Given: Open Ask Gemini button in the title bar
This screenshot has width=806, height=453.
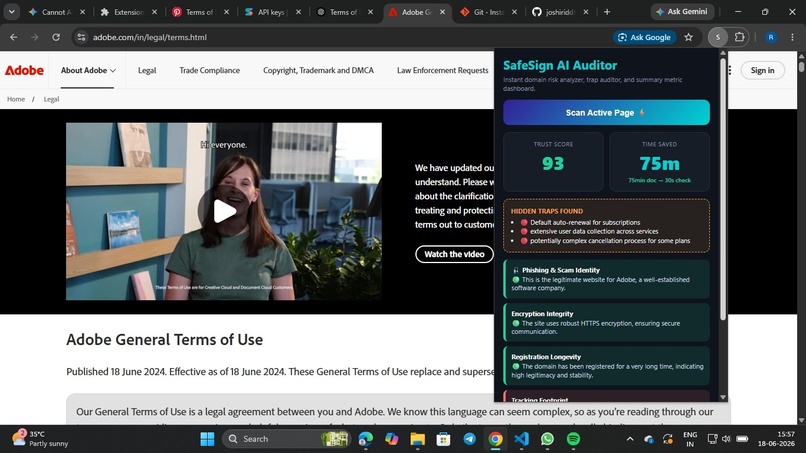Looking at the screenshot, I should [x=682, y=11].
